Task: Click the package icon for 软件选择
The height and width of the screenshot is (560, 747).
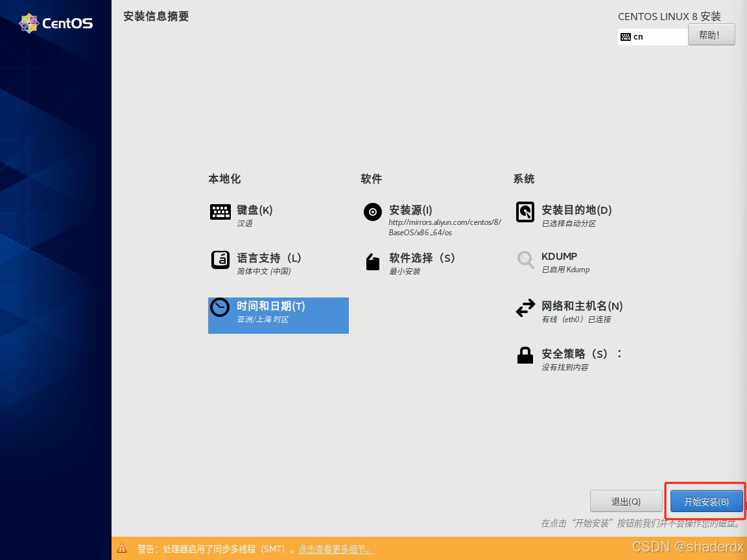Action: click(x=373, y=261)
